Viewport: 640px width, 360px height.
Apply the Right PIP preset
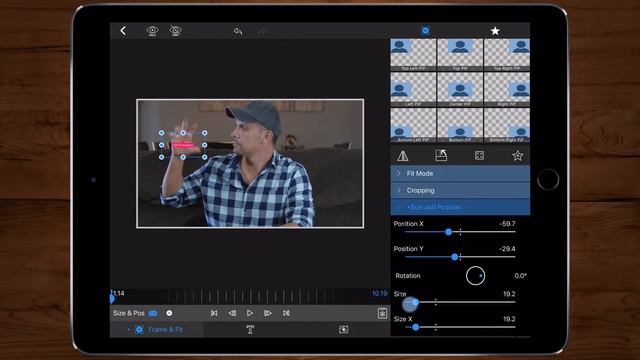pos(507,90)
